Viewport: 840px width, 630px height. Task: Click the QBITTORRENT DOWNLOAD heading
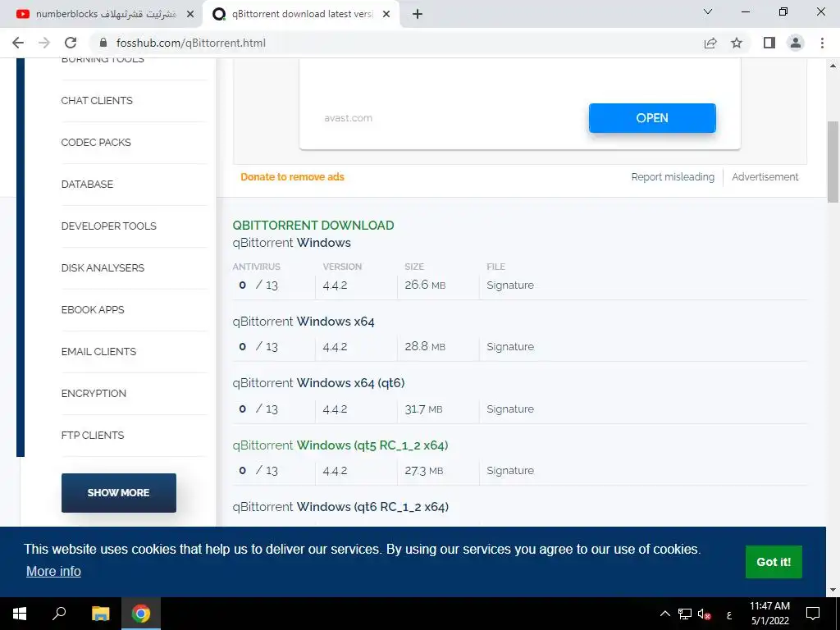click(313, 226)
